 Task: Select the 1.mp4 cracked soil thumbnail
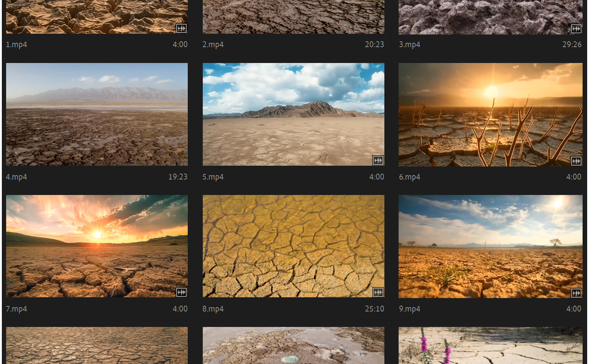coord(97,17)
